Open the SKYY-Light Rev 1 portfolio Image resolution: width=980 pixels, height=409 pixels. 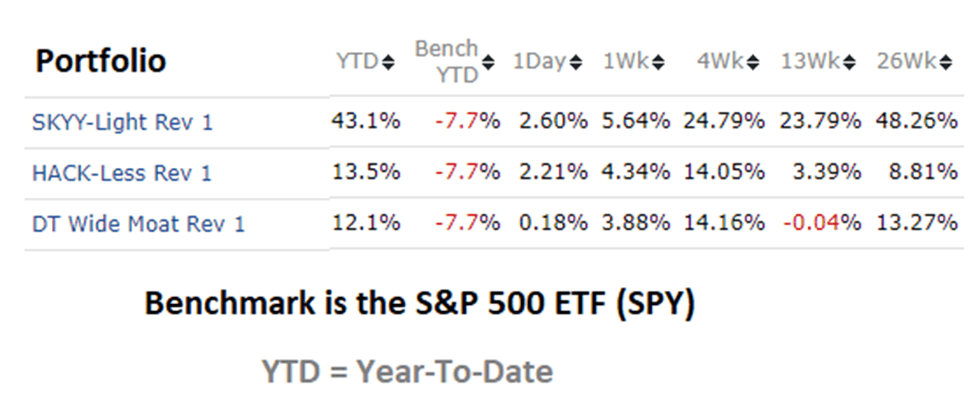[122, 123]
